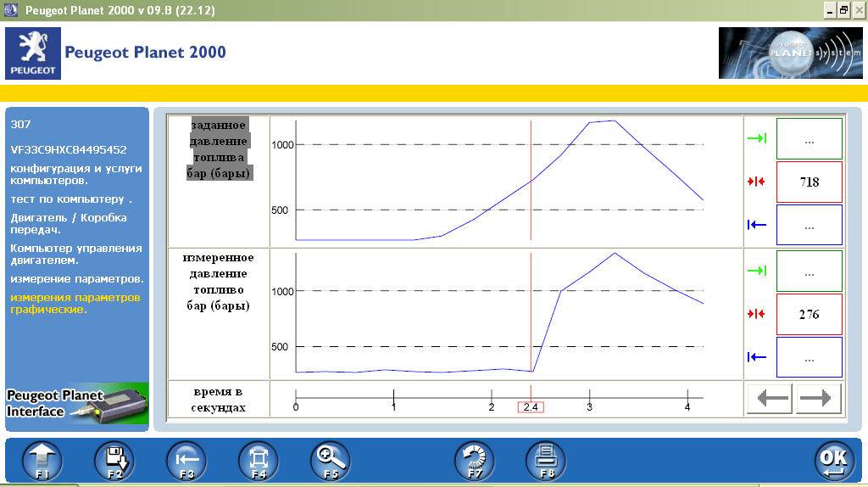Click the red cursor arrows icon beside 718
This screenshot has width=868, height=487.
[757, 182]
